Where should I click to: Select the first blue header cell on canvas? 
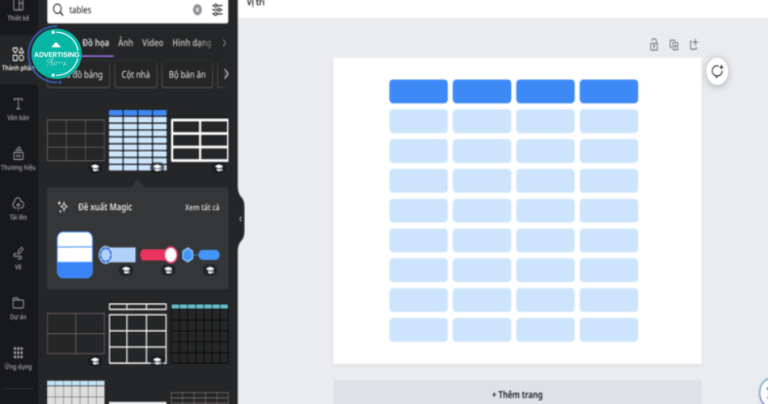pyautogui.click(x=418, y=92)
